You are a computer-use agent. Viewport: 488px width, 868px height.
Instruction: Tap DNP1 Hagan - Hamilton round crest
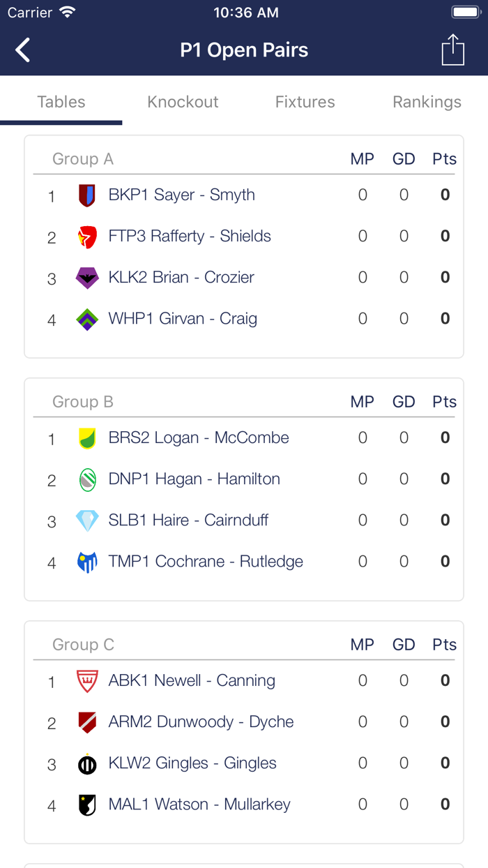pos(87,479)
